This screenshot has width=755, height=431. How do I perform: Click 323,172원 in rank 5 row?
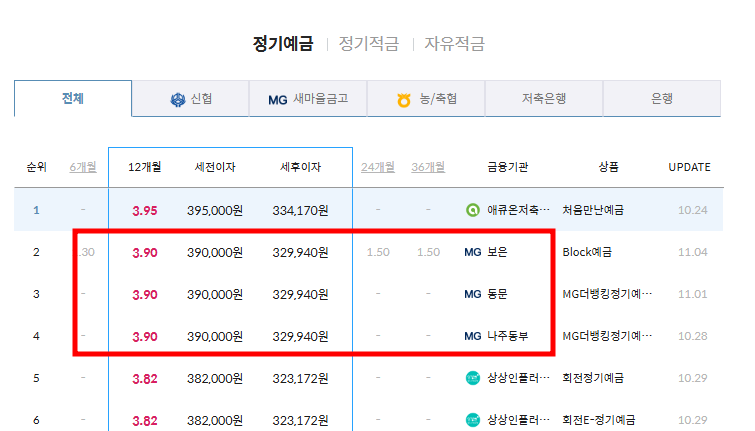coord(300,379)
